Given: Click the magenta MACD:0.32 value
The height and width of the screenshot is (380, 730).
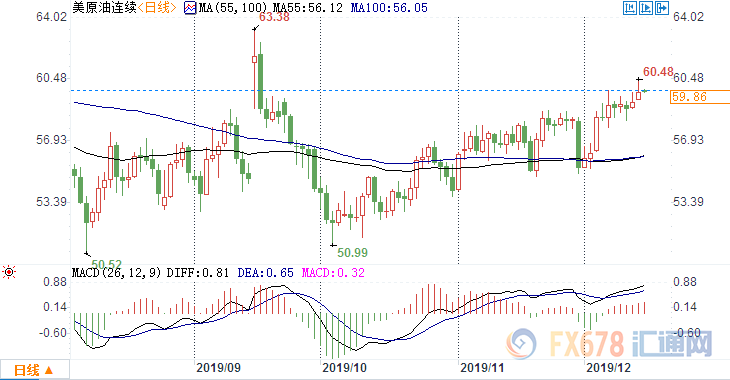Looking at the screenshot, I should 333,272.
